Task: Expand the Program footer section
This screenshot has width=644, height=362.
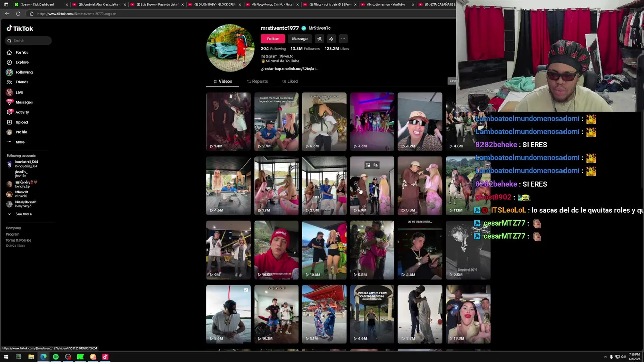Action: 12,234
